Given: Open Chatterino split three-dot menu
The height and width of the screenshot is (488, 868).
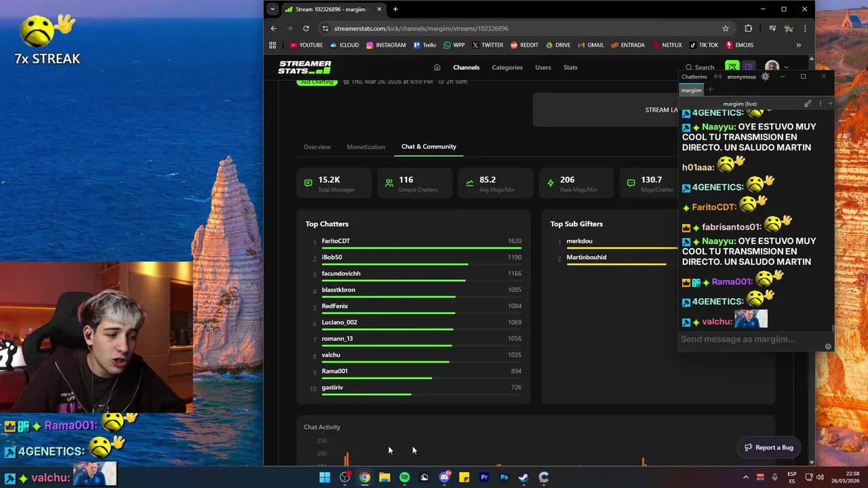Looking at the screenshot, I should click(820, 104).
